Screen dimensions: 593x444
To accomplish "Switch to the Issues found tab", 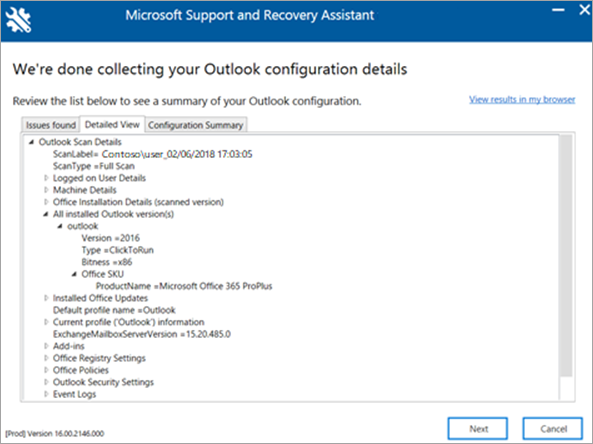I will tap(51, 125).
